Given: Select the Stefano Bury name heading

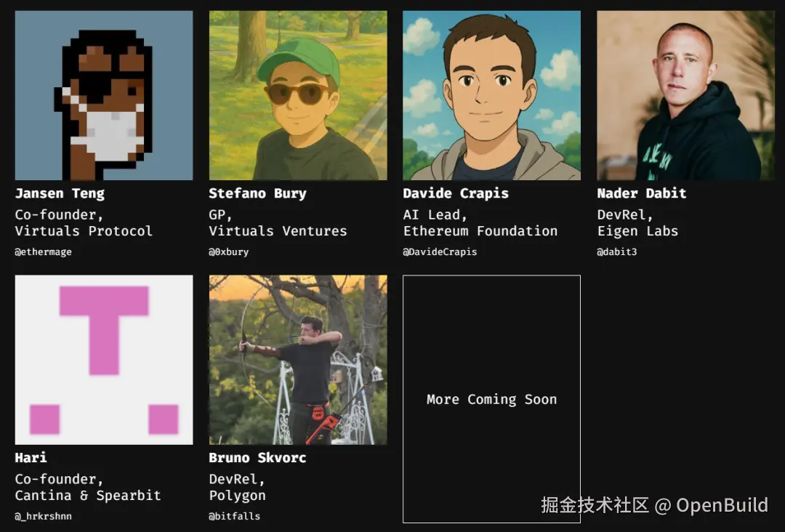Looking at the screenshot, I should pos(257,193).
